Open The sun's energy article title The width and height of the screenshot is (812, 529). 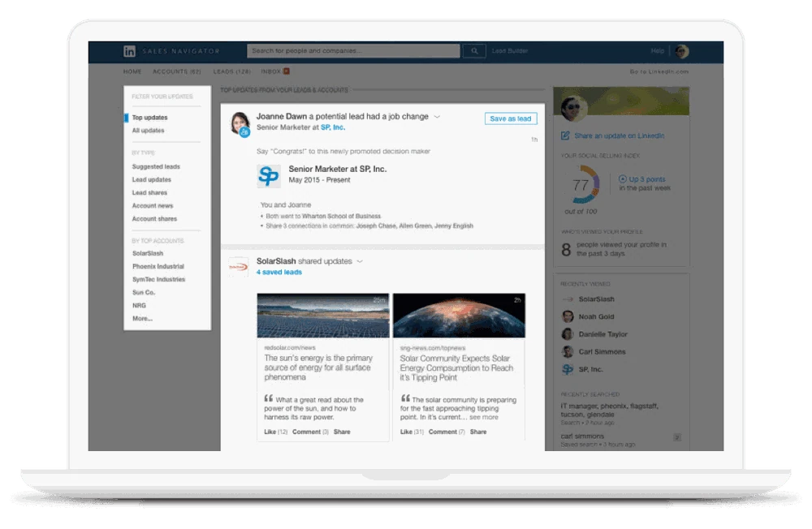[x=318, y=368]
